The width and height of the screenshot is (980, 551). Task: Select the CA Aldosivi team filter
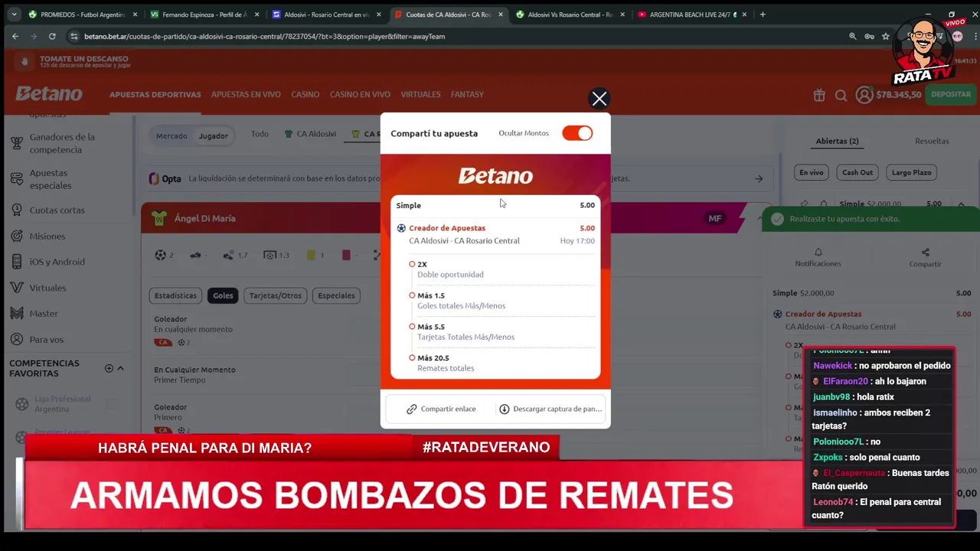(310, 134)
